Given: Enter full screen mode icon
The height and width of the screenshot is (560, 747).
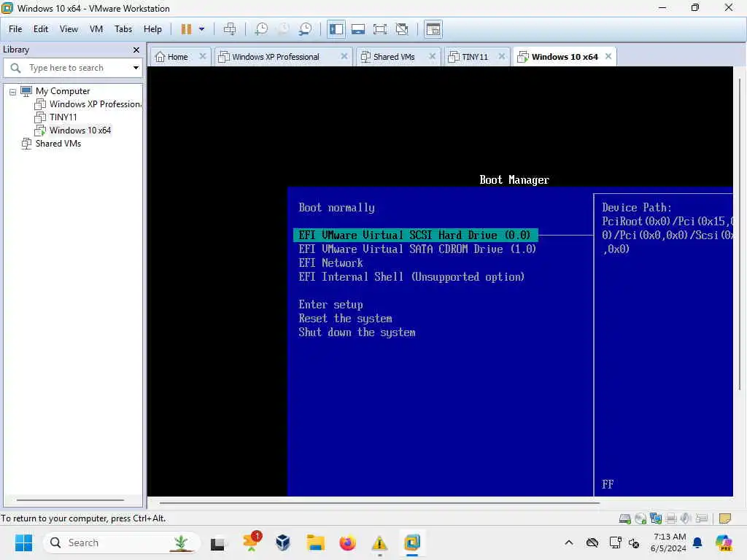Looking at the screenshot, I should pos(380,29).
